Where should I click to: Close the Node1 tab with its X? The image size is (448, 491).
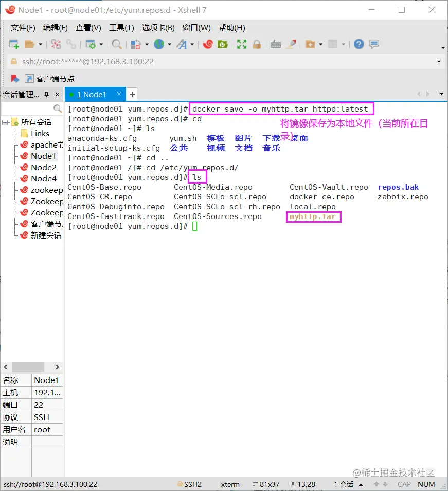click(119, 94)
